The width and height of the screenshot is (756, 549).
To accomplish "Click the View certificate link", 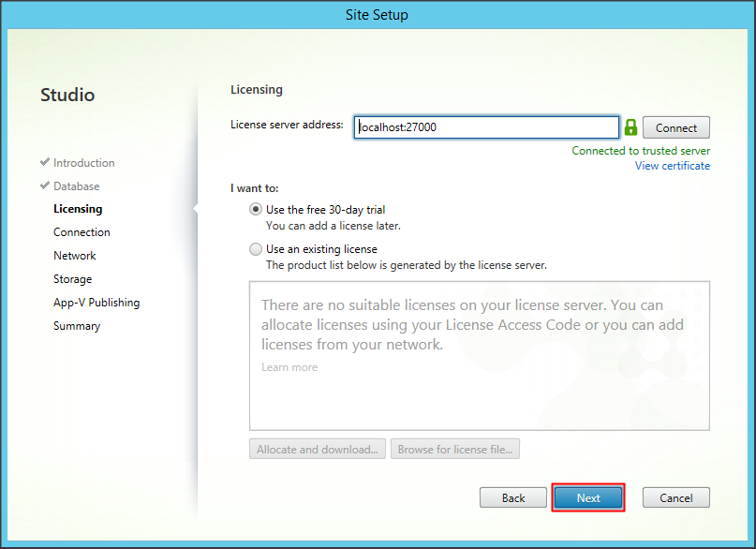I will click(x=672, y=166).
